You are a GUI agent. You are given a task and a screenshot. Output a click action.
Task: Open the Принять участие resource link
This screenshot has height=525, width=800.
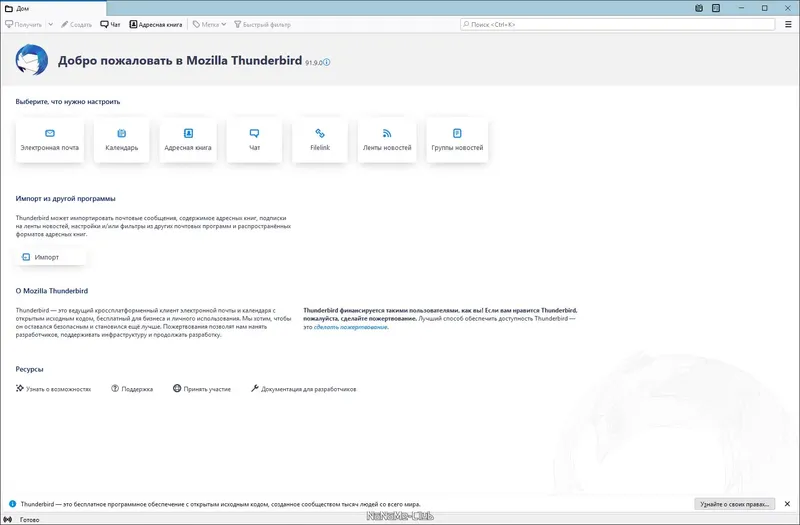[202, 389]
